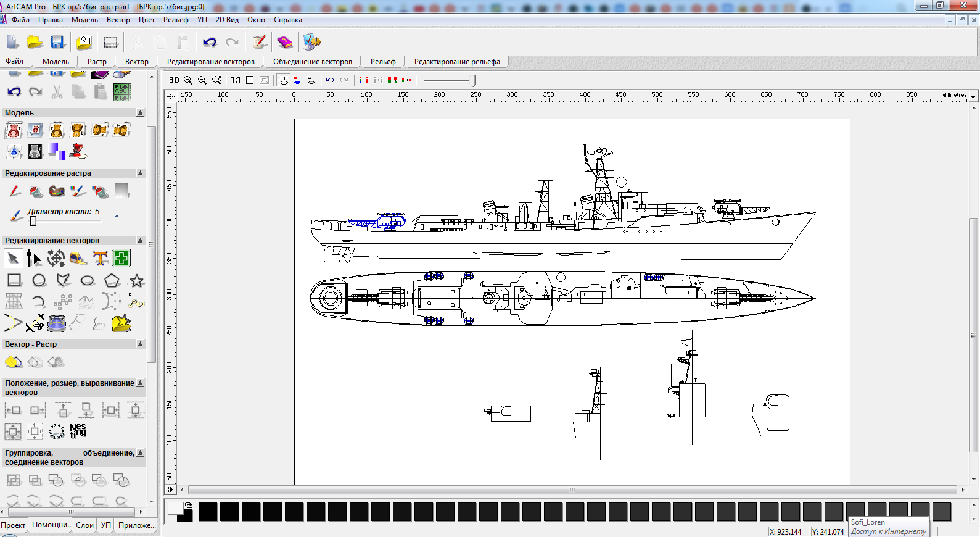Collapse the Модель panel section

141,113
